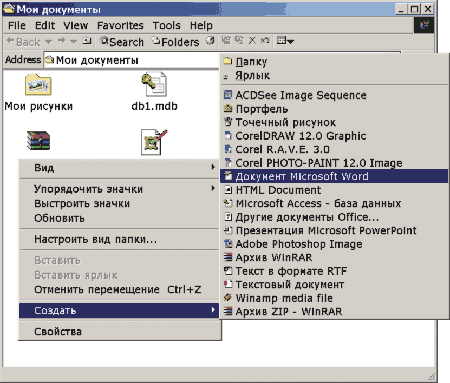Create Corel R.A.V.E. 3.0 file

(334, 149)
